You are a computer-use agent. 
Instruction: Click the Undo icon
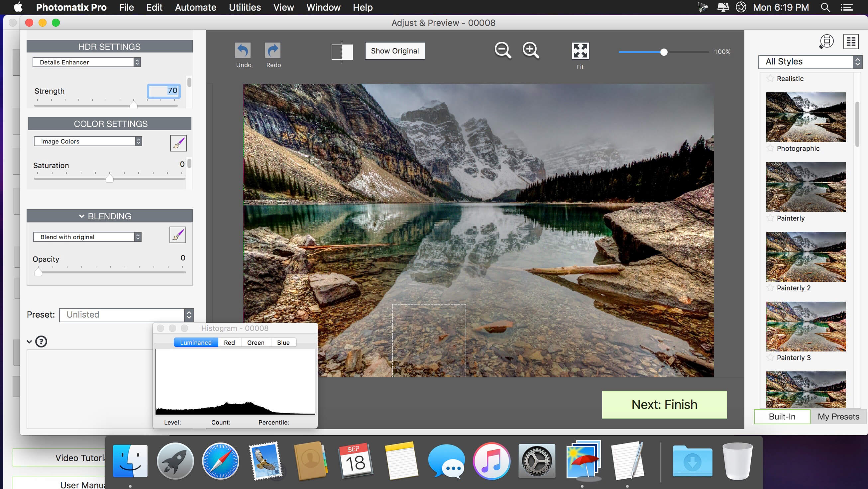[x=243, y=49]
